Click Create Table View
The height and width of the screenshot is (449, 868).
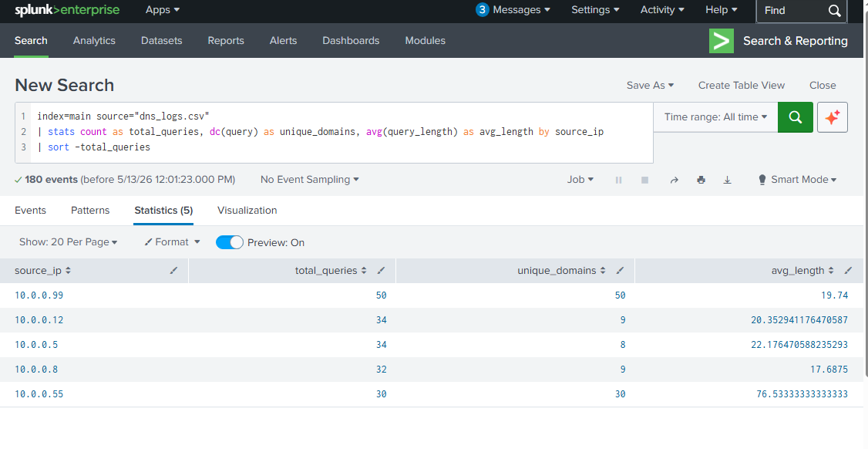(742, 86)
